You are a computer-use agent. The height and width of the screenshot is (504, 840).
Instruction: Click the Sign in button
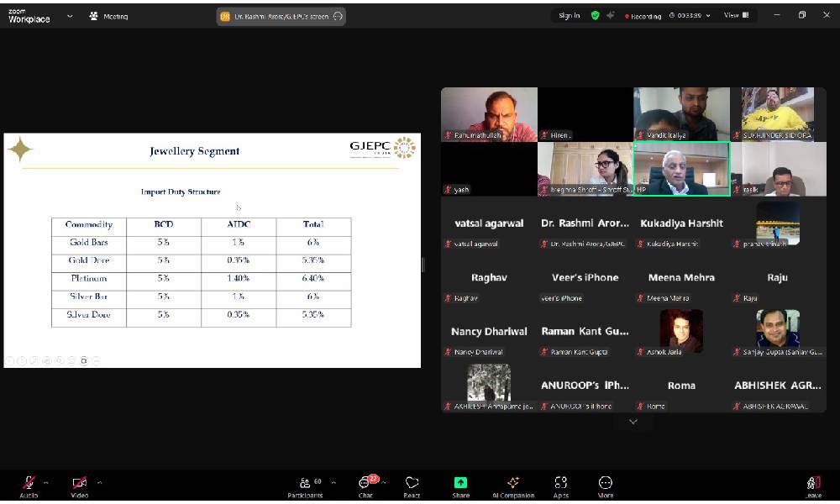point(569,15)
